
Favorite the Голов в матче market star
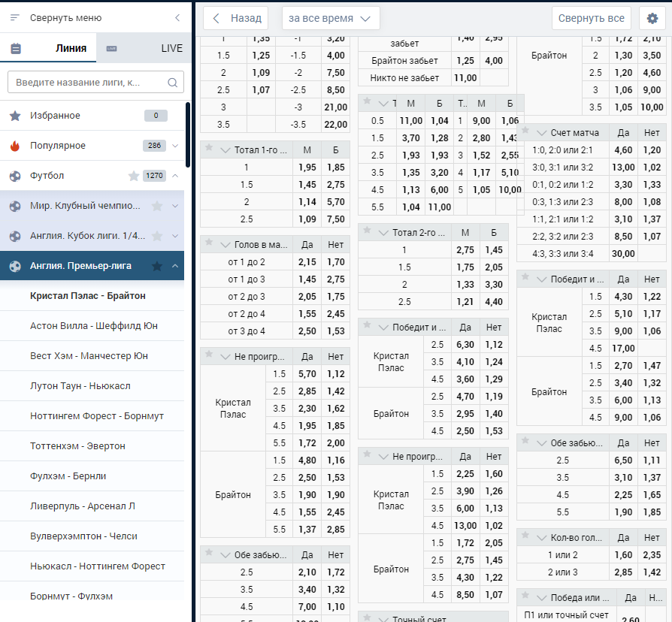209,243
